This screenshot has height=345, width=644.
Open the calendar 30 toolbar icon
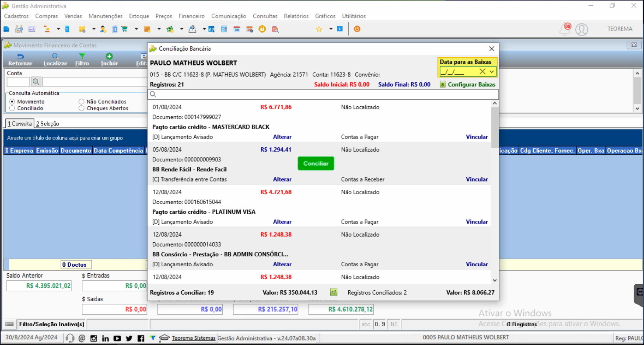pyautogui.click(x=236, y=29)
